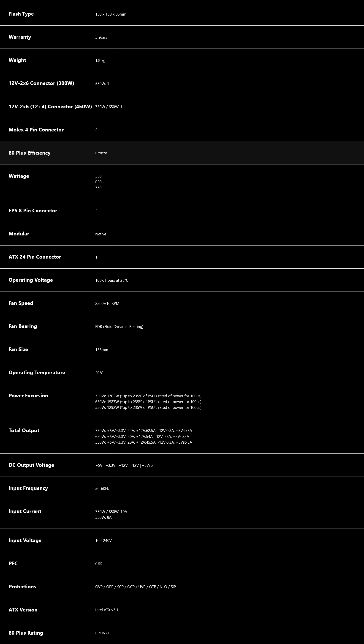This screenshot has height=644, width=364.
Task: Select the Weight 1.8 kg value
Action: click(100, 60)
